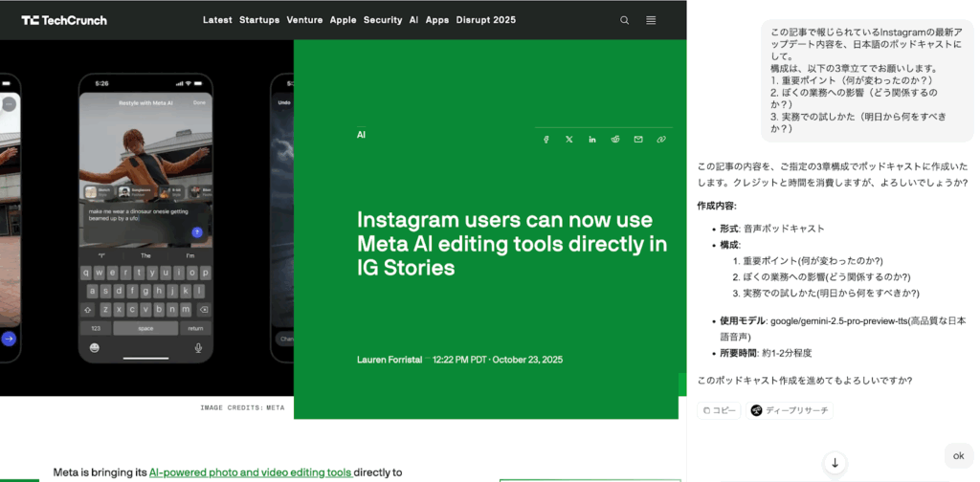Click the TechCrunch logo
980x482 pixels.
[64, 20]
